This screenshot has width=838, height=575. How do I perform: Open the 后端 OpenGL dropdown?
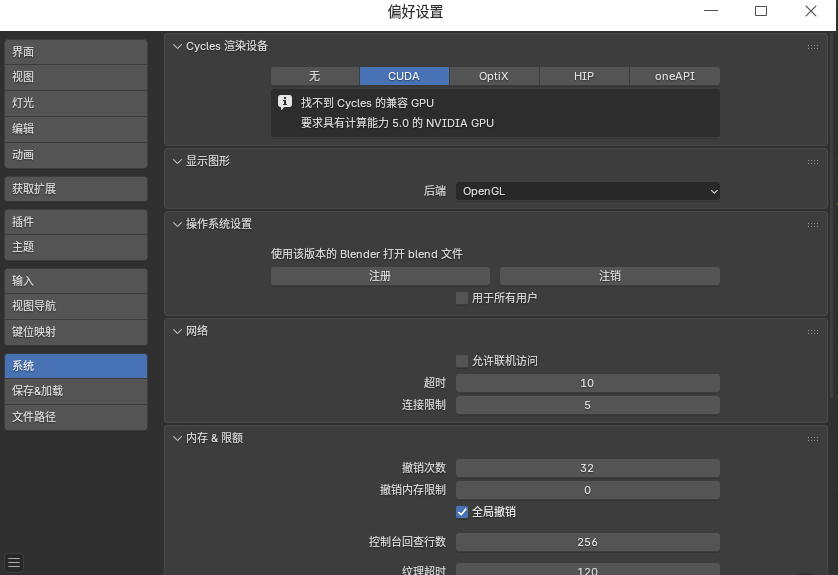click(x=587, y=191)
